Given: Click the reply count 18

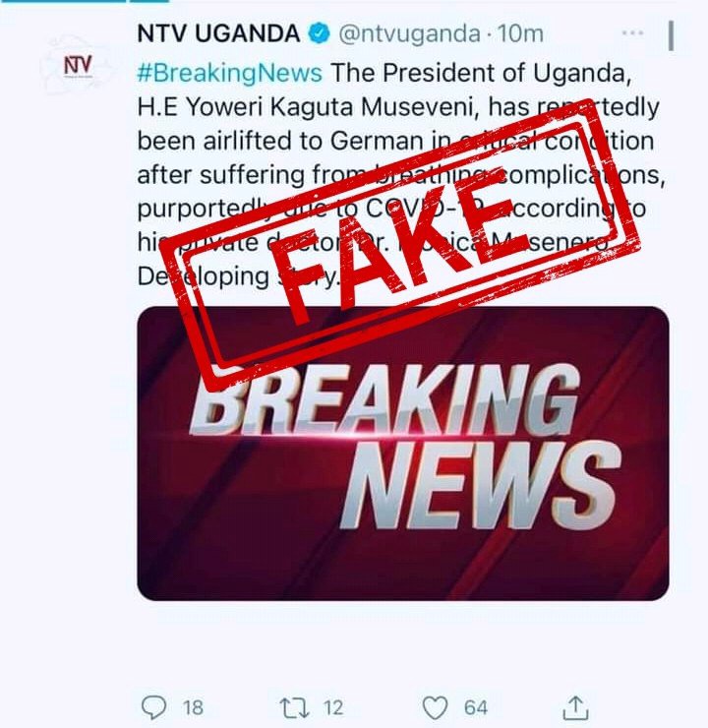Looking at the screenshot, I should [x=193, y=708].
